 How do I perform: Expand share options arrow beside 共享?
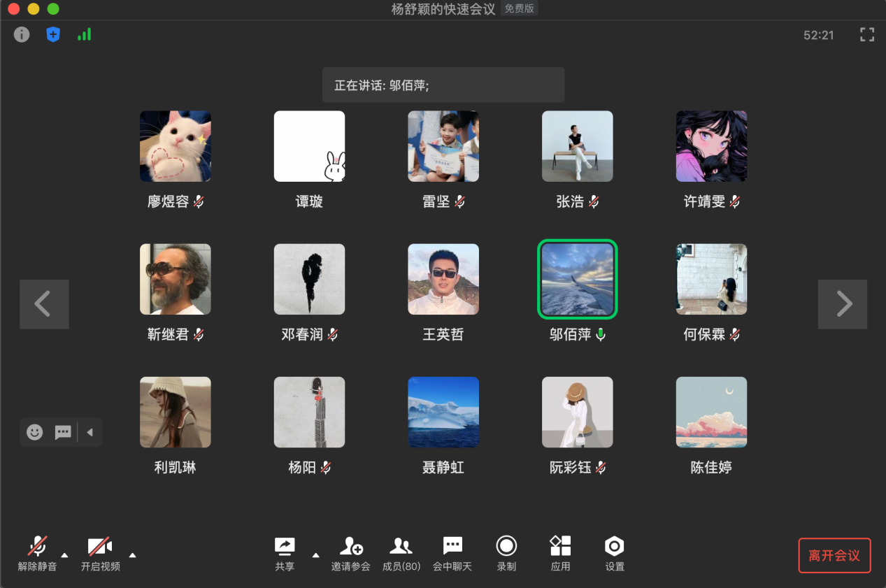(315, 555)
